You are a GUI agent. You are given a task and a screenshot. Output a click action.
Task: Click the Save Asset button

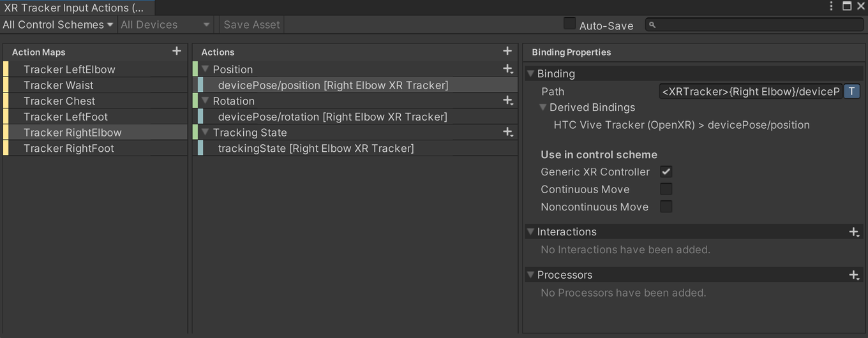click(x=251, y=25)
